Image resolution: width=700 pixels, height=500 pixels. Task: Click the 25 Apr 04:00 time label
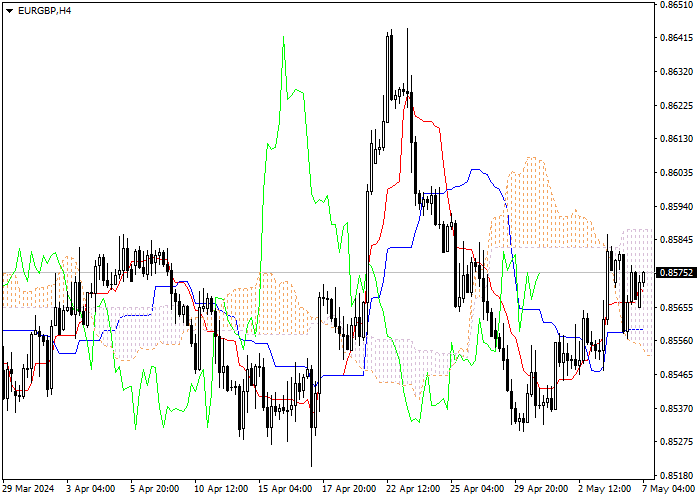tap(477, 489)
